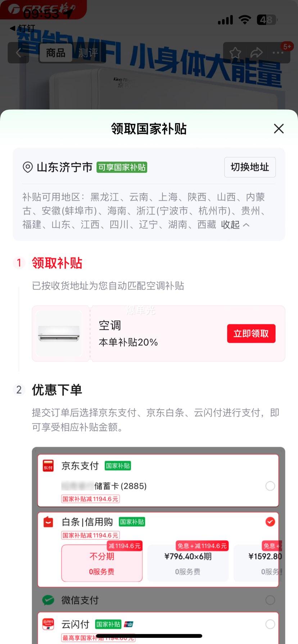Tap the 云闪付 logo icon
The image size is (298, 644).
pos(48,624)
